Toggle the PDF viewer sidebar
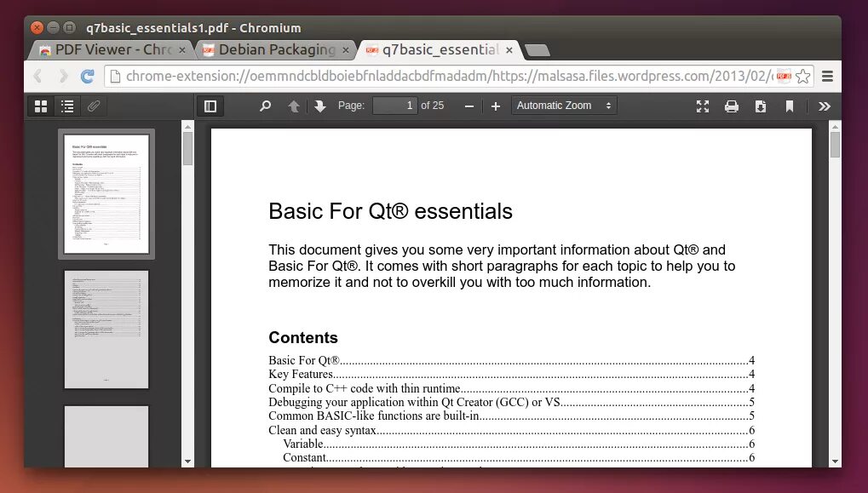 click(210, 106)
